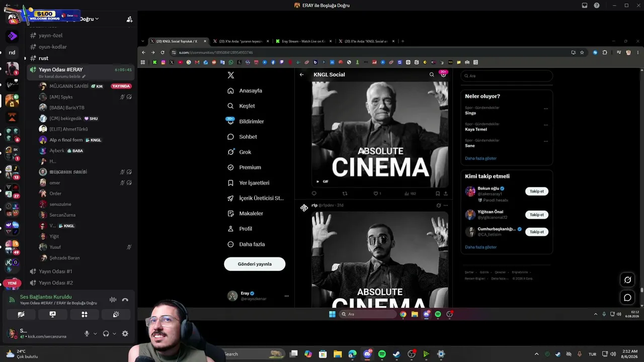Search within the KNGL Social community
Image resolution: width=644 pixels, height=362 pixels.
tap(432, 74)
